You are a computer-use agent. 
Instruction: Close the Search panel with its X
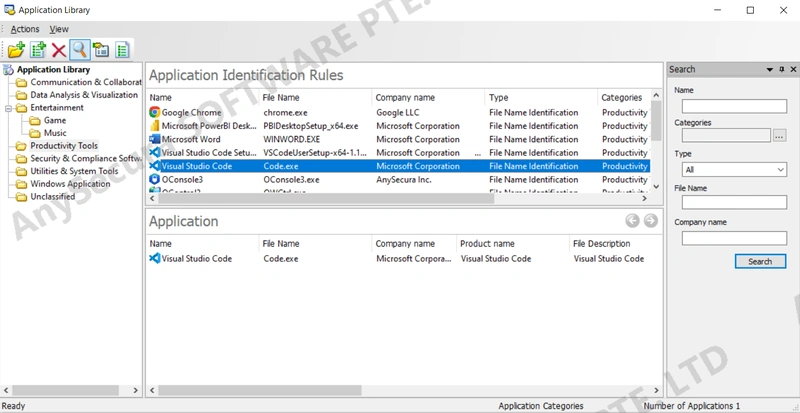793,69
